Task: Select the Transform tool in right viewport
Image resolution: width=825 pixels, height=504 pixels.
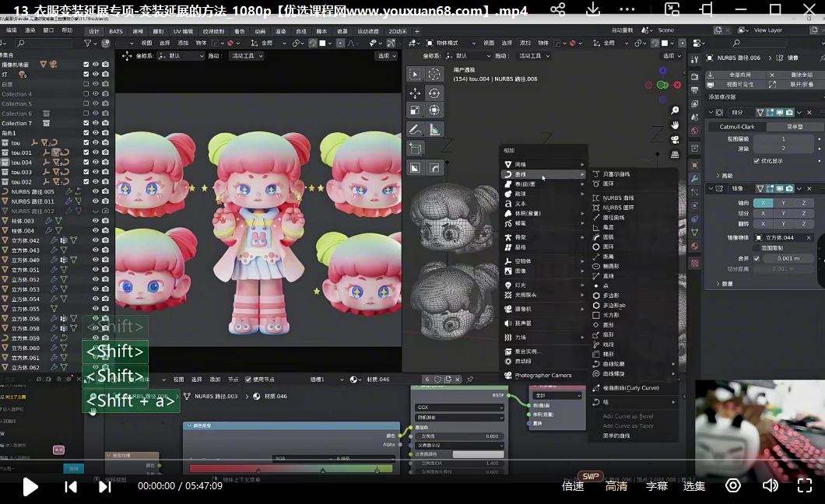Action: pyautogui.click(x=434, y=110)
